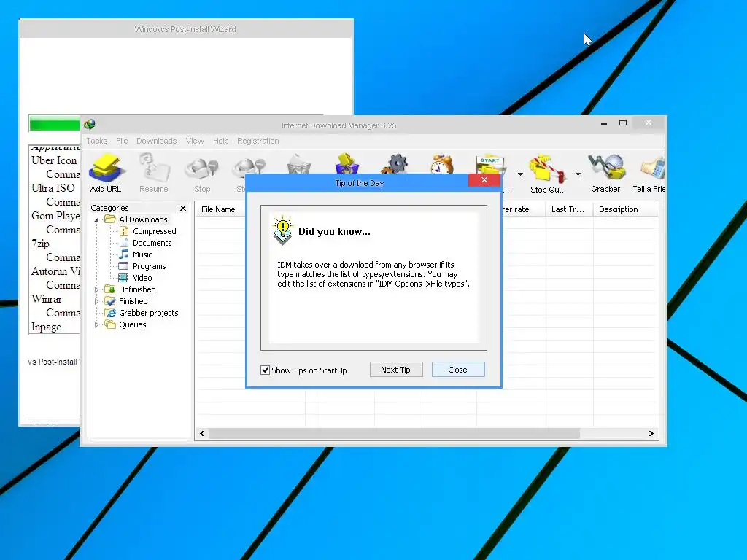This screenshot has width=747, height=560.
Task: Open the Downloads menu
Action: pos(156,141)
